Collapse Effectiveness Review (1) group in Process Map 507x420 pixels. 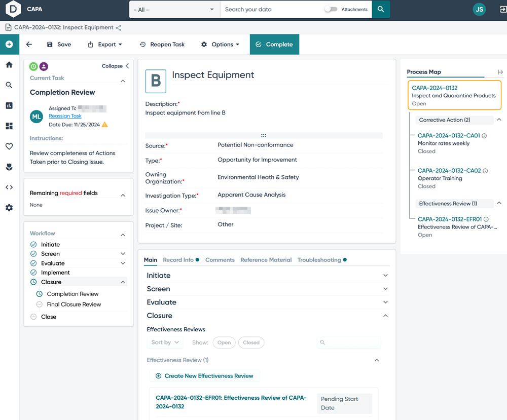pyautogui.click(x=499, y=203)
